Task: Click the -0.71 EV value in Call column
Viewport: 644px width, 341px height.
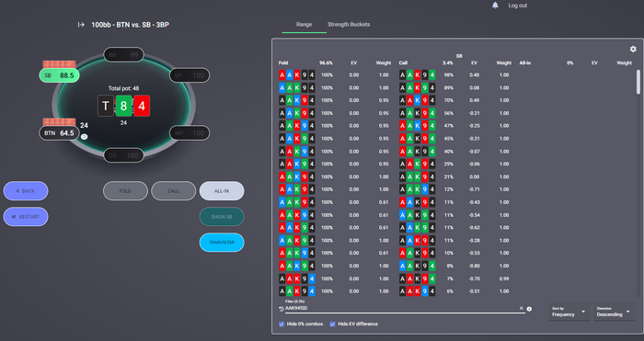Action: coord(474,189)
